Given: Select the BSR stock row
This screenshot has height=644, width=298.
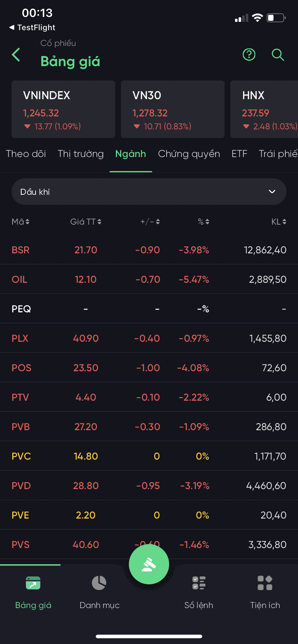Looking at the screenshot, I should click(x=149, y=250).
